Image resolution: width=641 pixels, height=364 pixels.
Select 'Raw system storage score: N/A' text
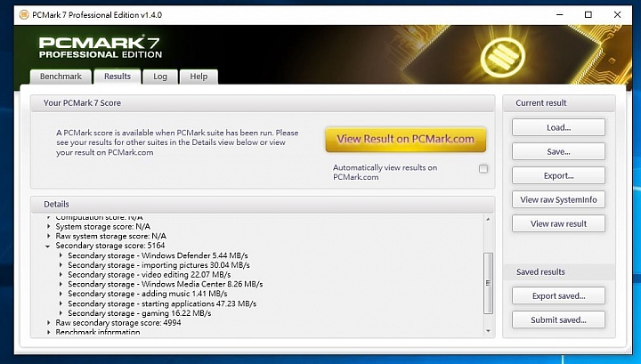tap(110, 236)
